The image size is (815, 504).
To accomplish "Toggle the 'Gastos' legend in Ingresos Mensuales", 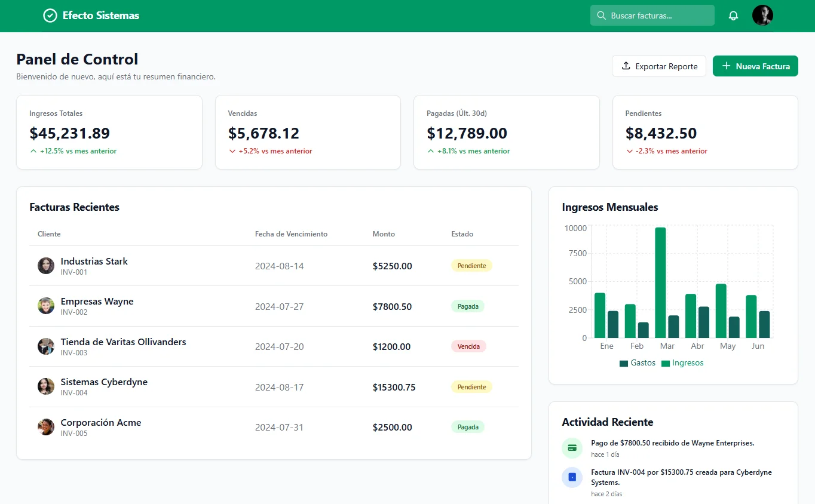I will pos(637,362).
